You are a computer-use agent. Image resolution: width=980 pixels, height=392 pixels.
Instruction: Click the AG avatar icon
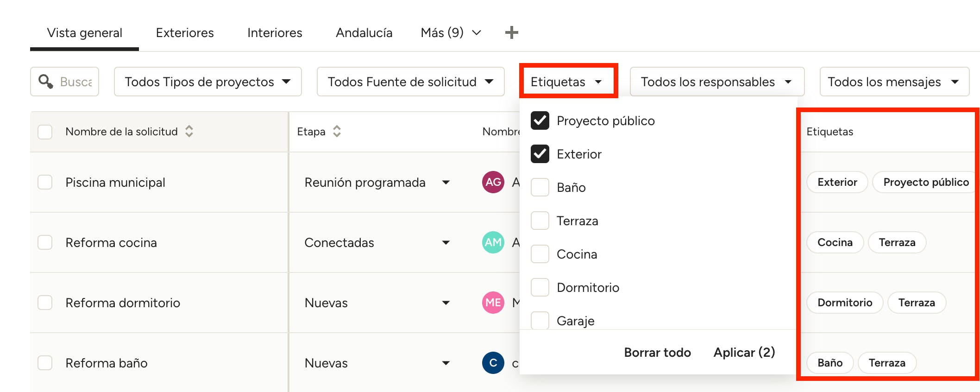tap(493, 182)
